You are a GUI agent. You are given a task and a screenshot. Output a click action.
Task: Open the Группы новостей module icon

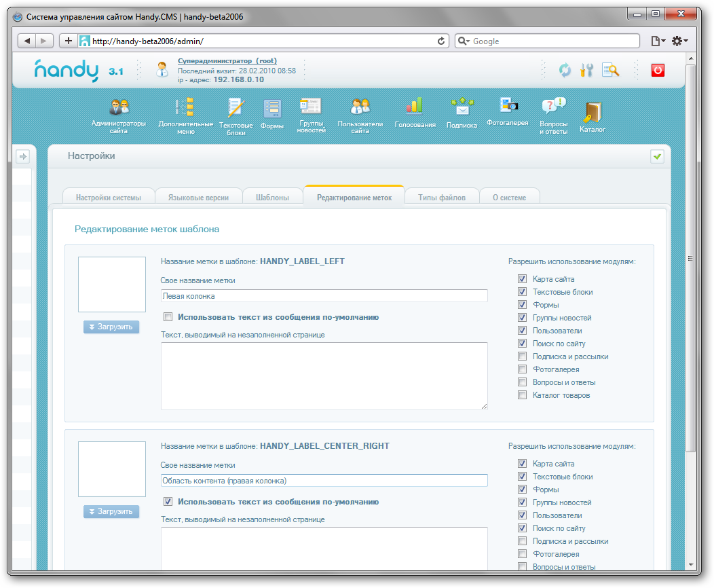[311, 107]
